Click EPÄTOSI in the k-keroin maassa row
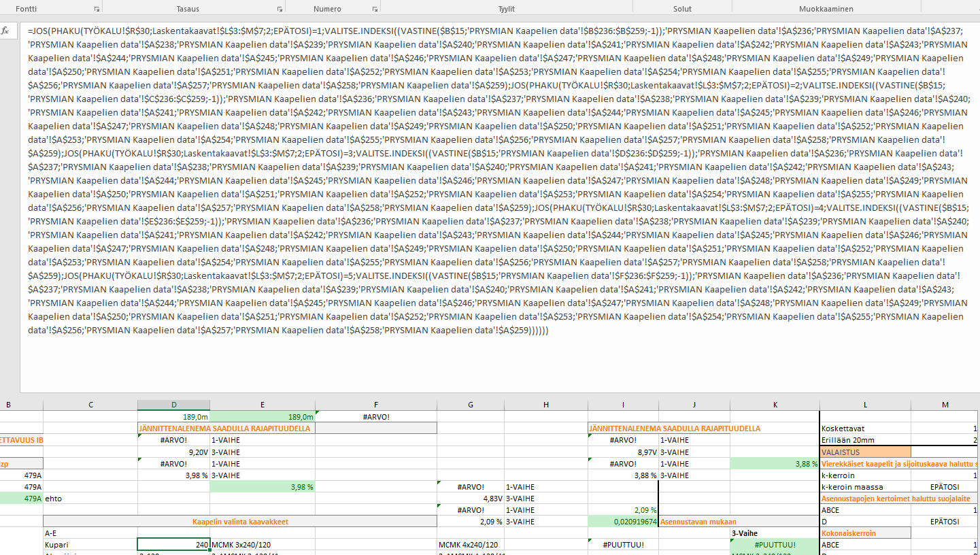980x555 pixels. click(x=945, y=487)
